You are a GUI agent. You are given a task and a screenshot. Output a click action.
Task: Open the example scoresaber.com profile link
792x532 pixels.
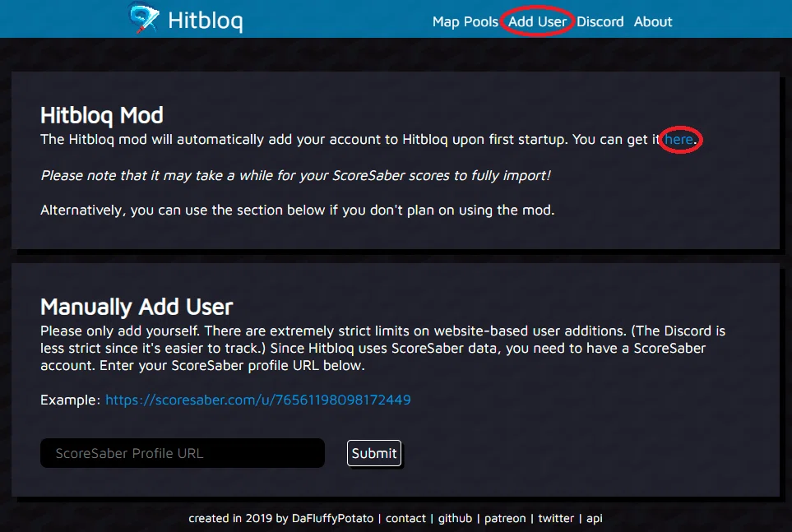[257, 400]
